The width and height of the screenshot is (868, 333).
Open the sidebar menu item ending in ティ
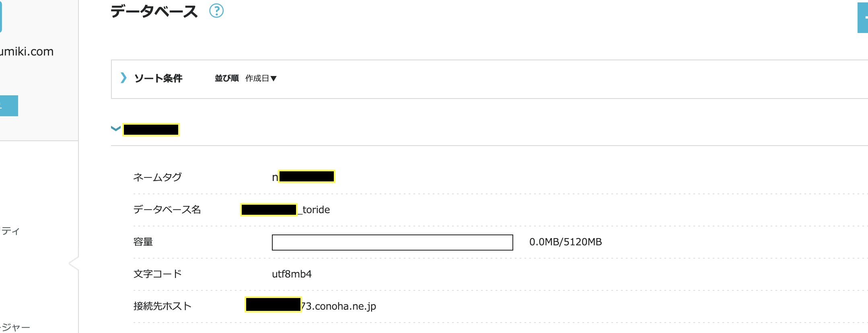click(10, 231)
